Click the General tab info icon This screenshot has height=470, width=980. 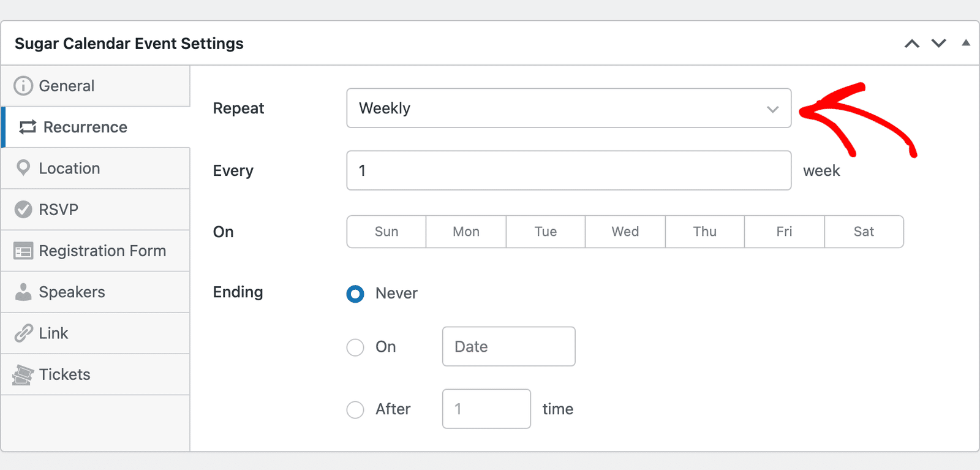(23, 86)
